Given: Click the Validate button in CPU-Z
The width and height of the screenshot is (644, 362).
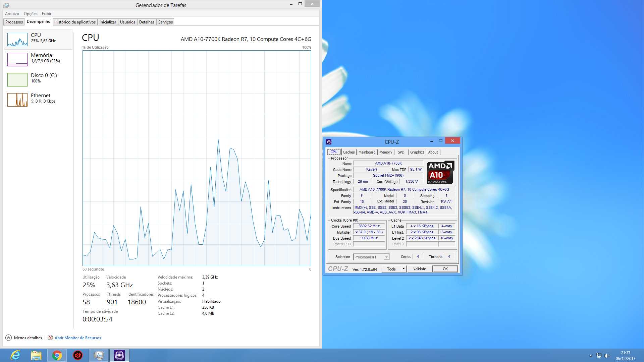Looking at the screenshot, I should (x=420, y=269).
